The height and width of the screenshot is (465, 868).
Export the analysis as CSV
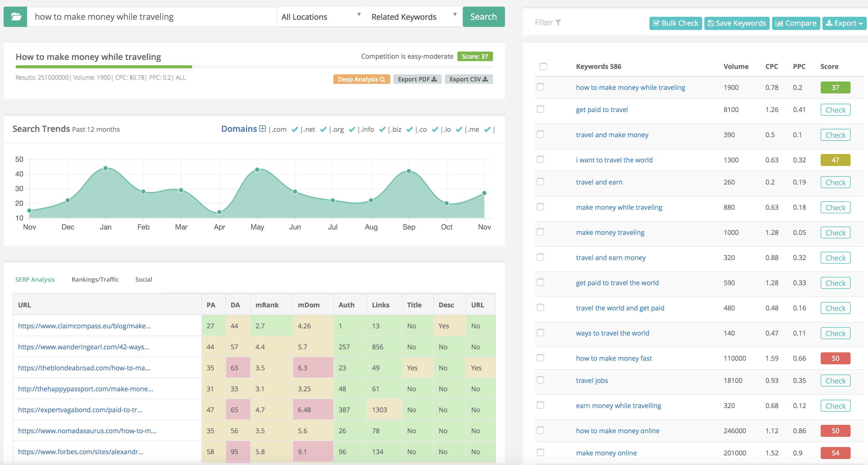click(469, 79)
